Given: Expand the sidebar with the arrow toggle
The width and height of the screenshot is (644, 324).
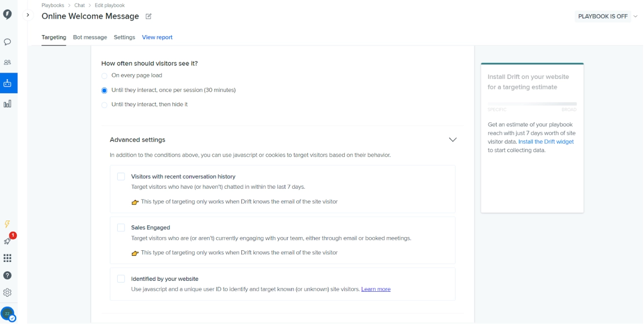Looking at the screenshot, I should pyautogui.click(x=28, y=15).
